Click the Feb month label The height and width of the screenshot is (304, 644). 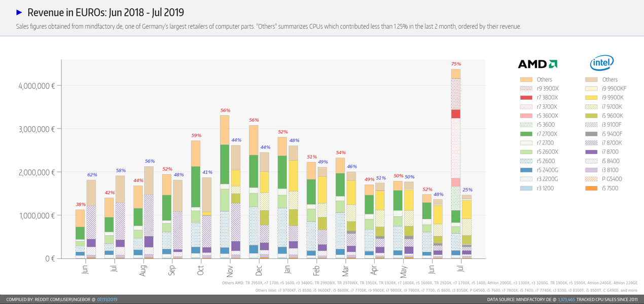point(317,270)
